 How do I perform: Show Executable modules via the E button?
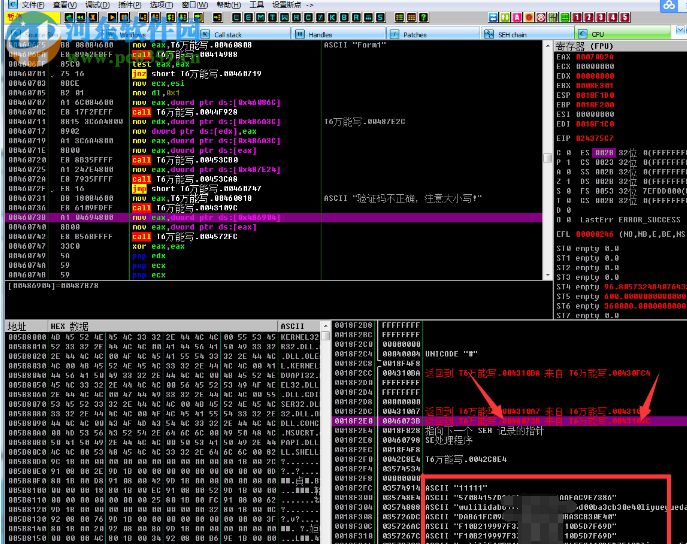(x=249, y=17)
